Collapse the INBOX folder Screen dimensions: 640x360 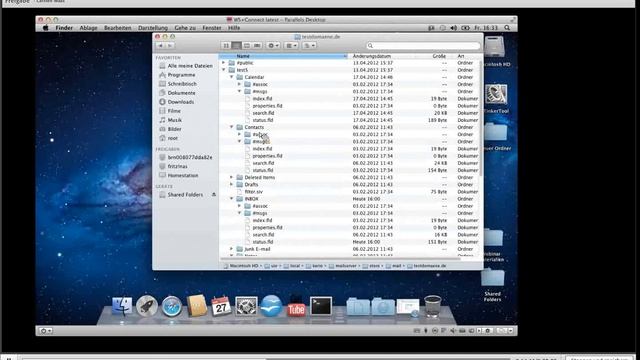click(231, 199)
